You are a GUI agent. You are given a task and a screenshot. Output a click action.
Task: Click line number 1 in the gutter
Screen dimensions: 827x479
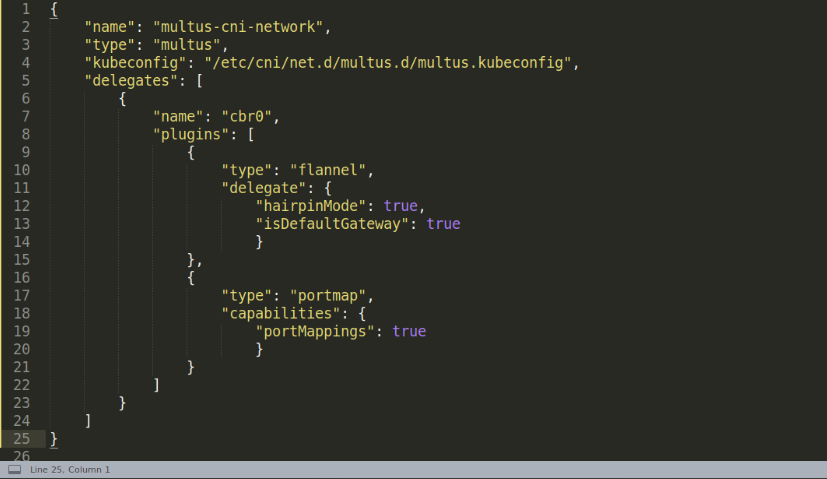[x=25, y=8]
